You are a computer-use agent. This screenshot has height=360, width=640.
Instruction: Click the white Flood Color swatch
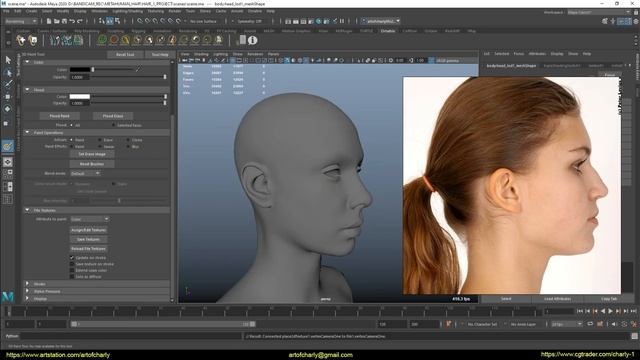pyautogui.click(x=80, y=97)
